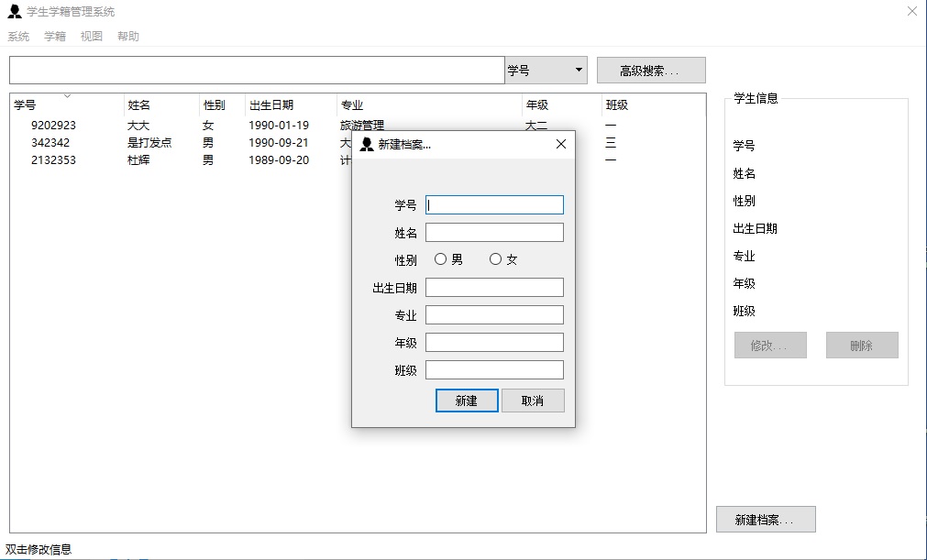Click the 学号 input field in the dialog
Image resolution: width=927 pixels, height=560 pixels.
[494, 204]
